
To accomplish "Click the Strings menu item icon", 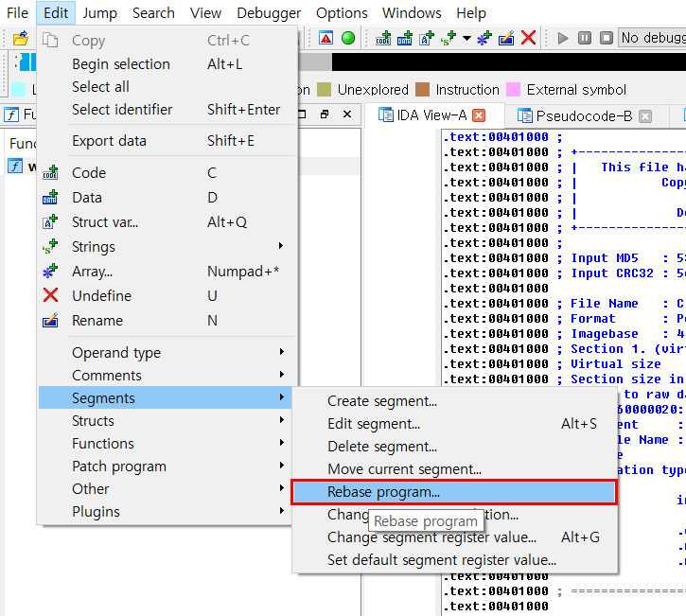I will [x=50, y=246].
